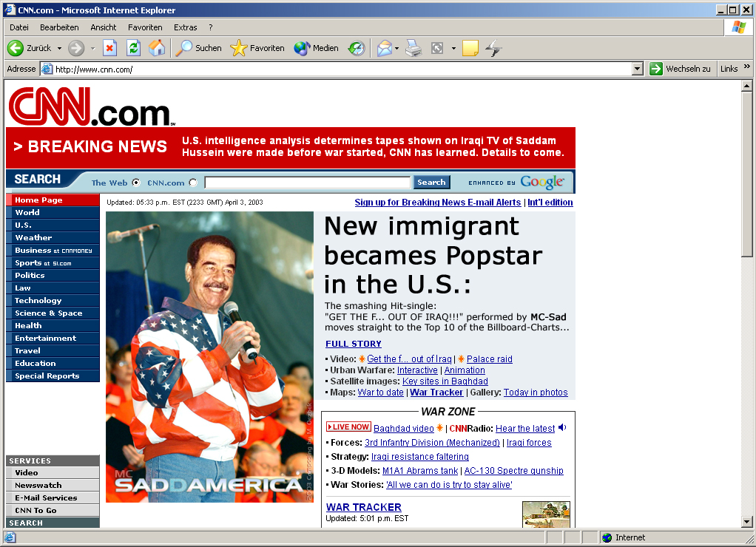Open the Palace raid video link
This screenshot has height=547, width=756.
coord(490,359)
